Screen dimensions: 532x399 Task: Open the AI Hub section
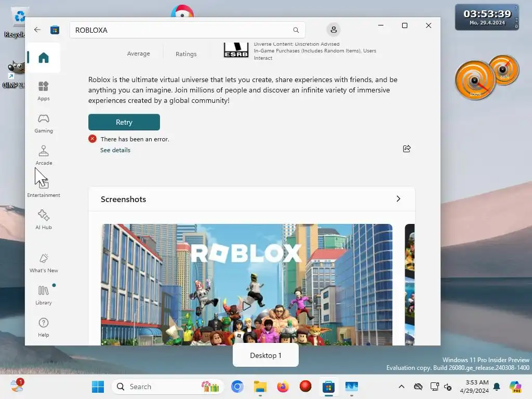pyautogui.click(x=44, y=220)
